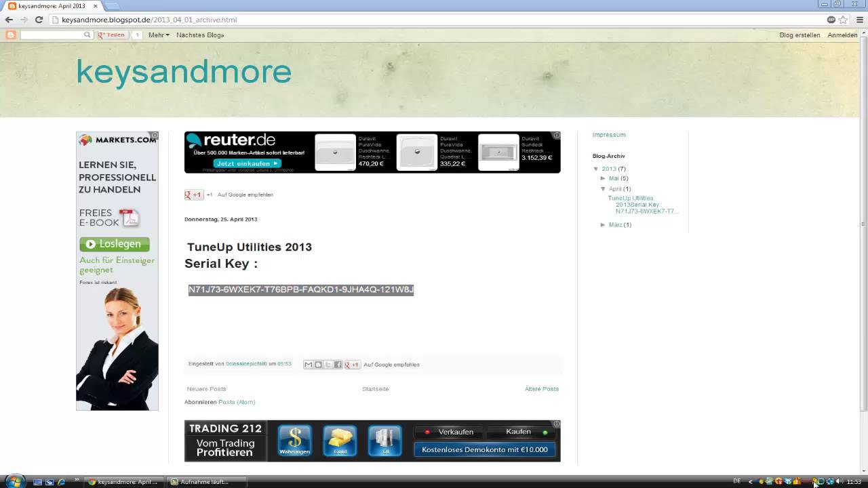Open the 2013 archive link

(609, 169)
